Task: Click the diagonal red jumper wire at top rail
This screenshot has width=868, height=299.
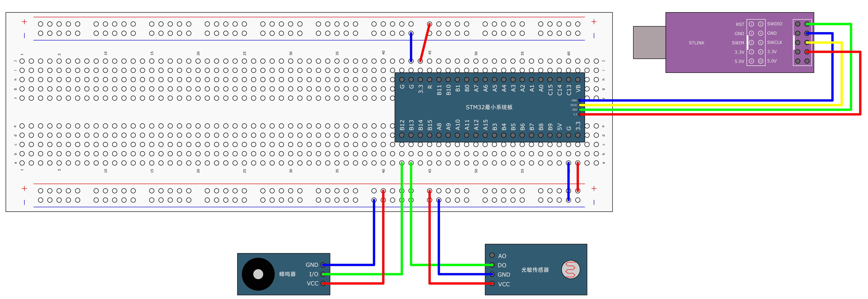Action: point(425,42)
